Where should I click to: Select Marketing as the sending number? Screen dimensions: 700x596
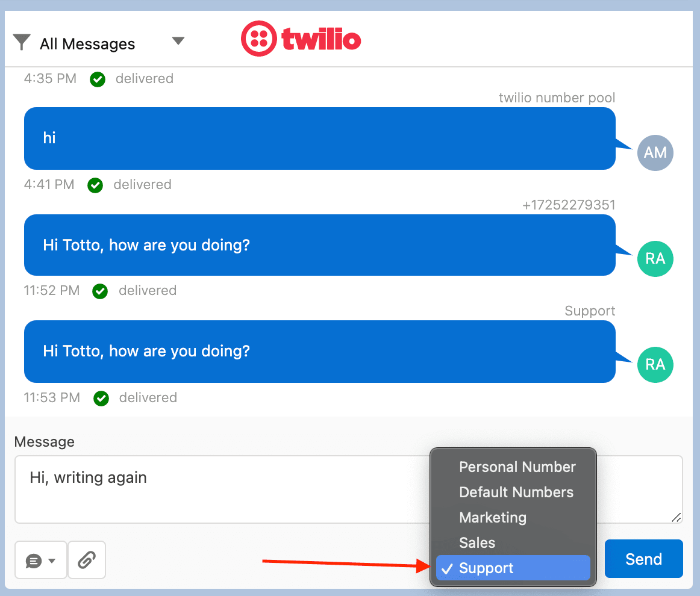coord(493,517)
